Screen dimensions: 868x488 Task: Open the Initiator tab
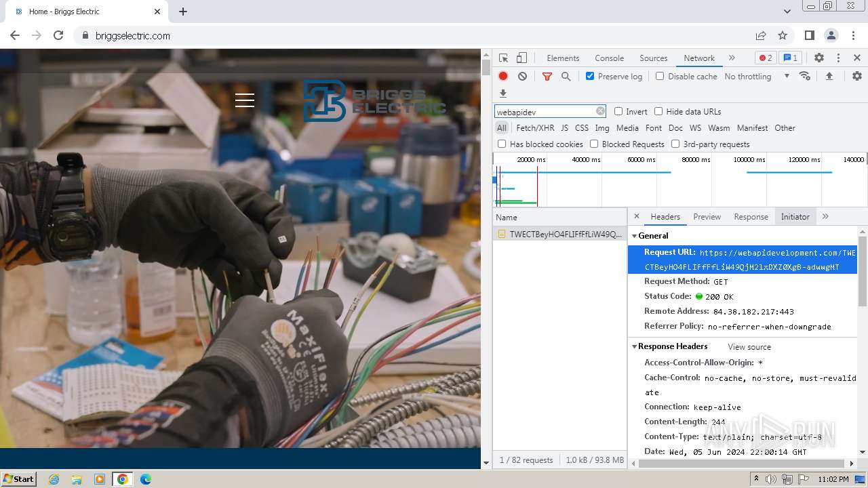pos(795,217)
